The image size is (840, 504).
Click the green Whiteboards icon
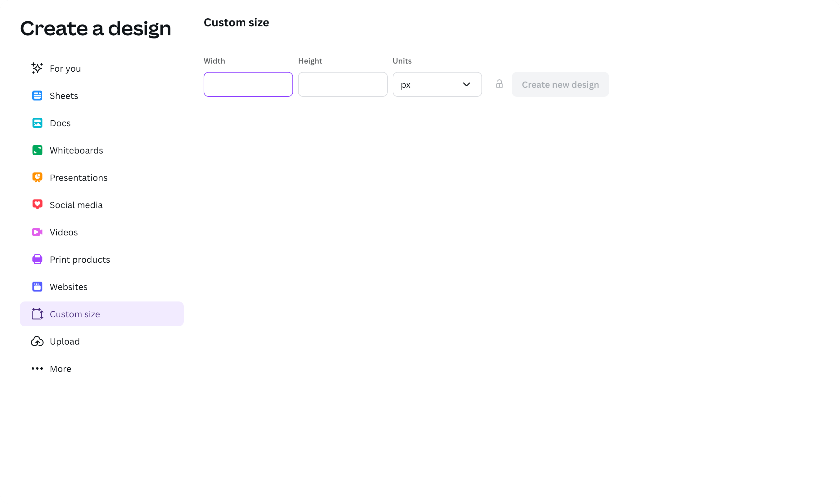(37, 150)
